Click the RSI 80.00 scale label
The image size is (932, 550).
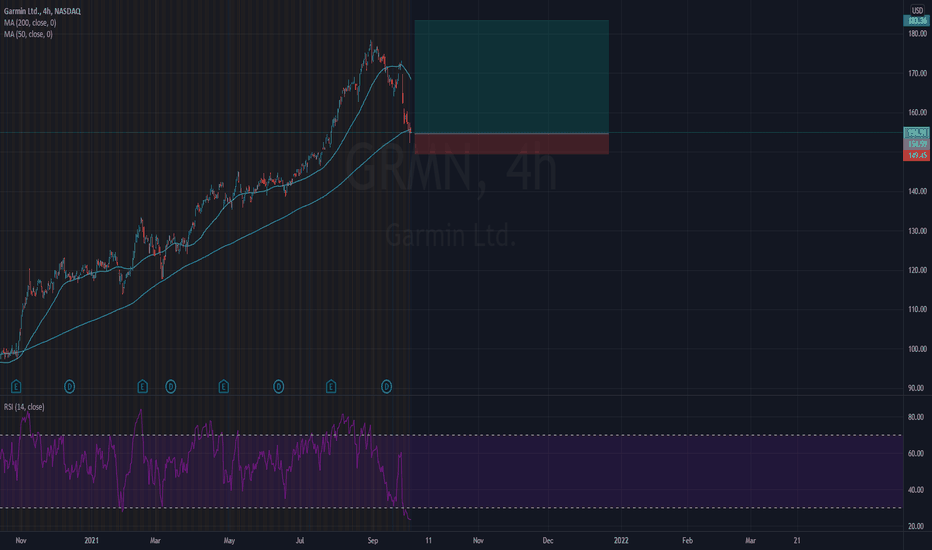[916, 417]
